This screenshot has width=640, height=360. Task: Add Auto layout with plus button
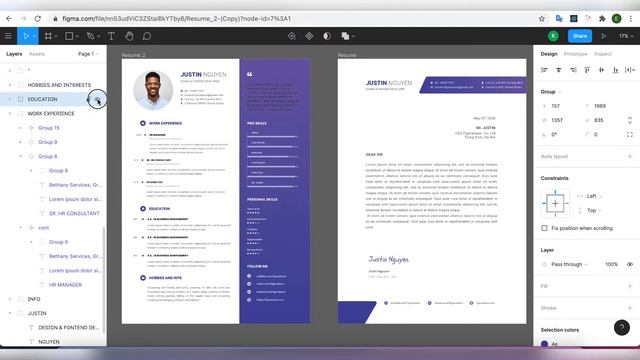pos(630,156)
